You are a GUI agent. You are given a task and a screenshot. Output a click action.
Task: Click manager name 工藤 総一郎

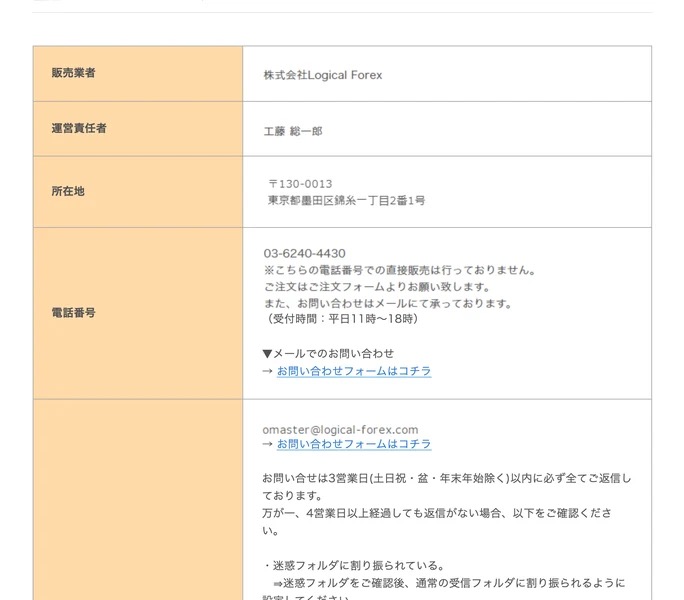click(x=293, y=131)
